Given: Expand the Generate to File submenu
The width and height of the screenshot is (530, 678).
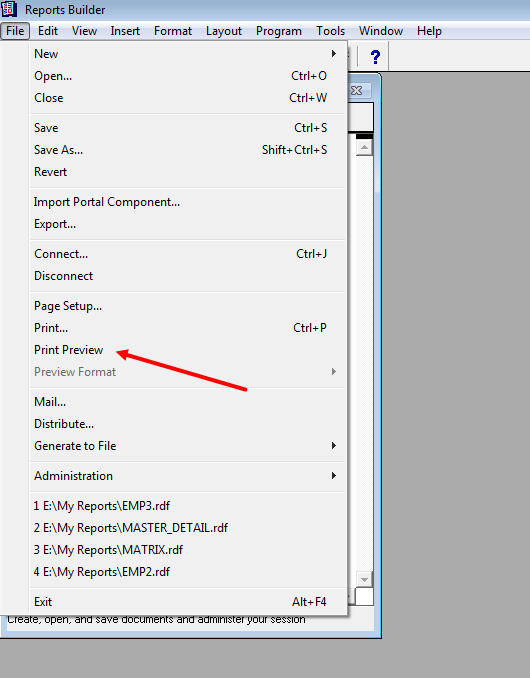Looking at the screenshot, I should 188,446.
